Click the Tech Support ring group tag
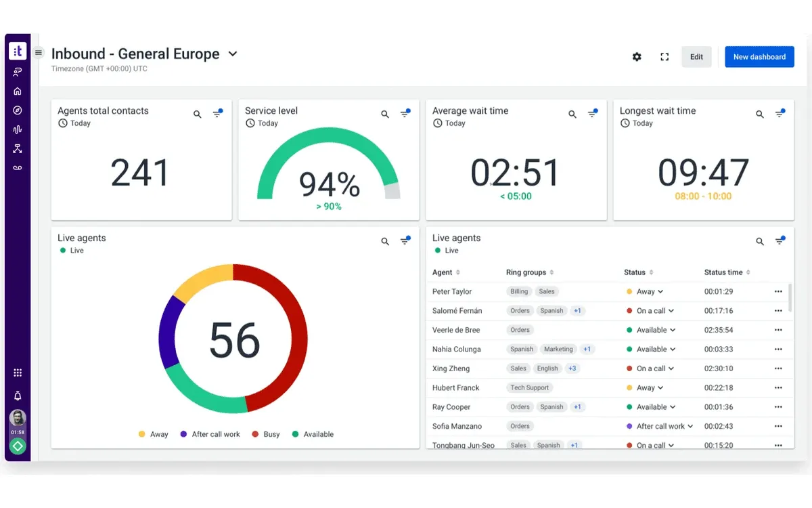The width and height of the screenshot is (812, 508). 530,388
